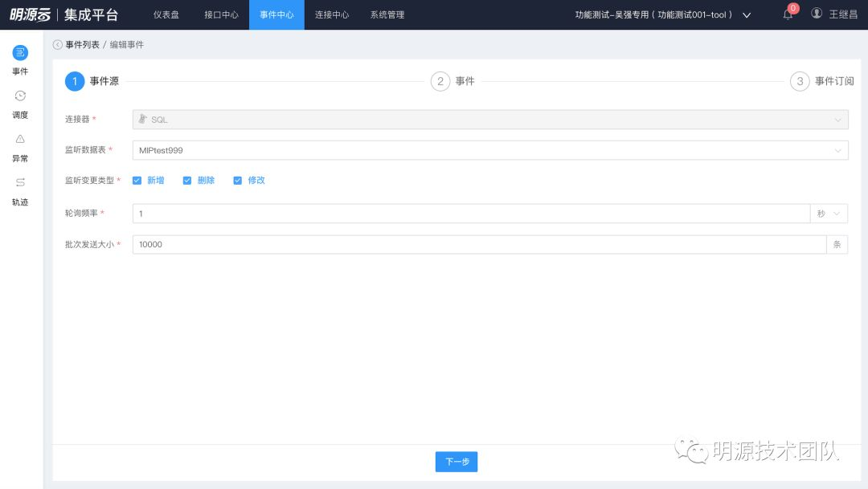Image resolution: width=868 pixels, height=489 pixels.
Task: Open the 连接器 SQL dropdown
Action: tap(490, 120)
